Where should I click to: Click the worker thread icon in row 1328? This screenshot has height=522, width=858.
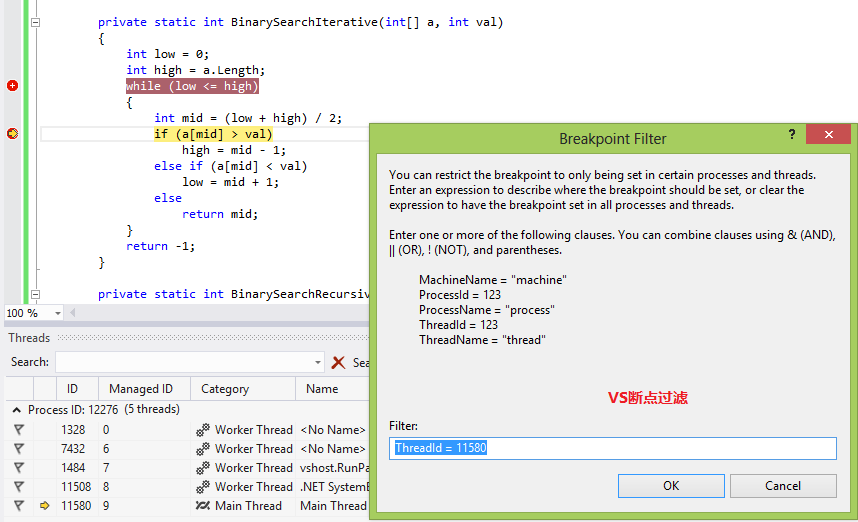point(203,430)
